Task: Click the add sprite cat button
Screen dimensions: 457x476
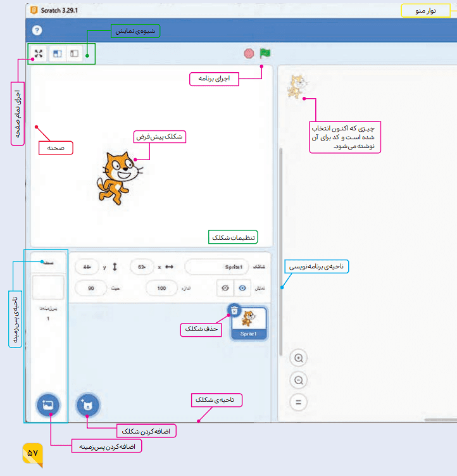Action: pyautogui.click(x=87, y=404)
